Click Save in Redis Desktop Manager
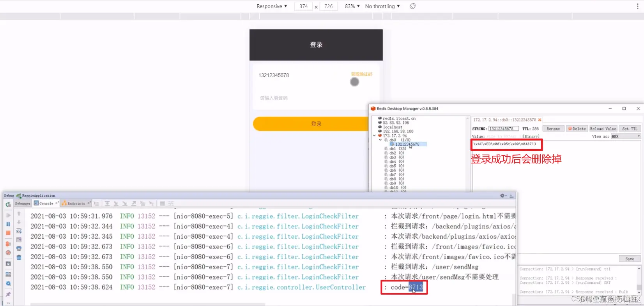This screenshot has width=644, height=306. 630,259
